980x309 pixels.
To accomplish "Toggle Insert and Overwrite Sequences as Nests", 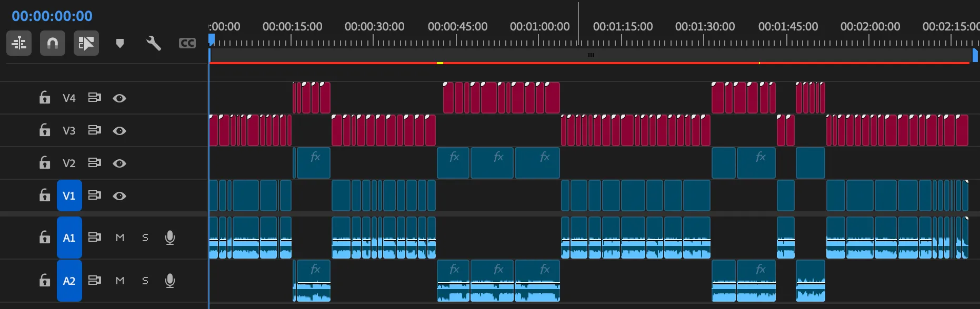I will coord(19,43).
